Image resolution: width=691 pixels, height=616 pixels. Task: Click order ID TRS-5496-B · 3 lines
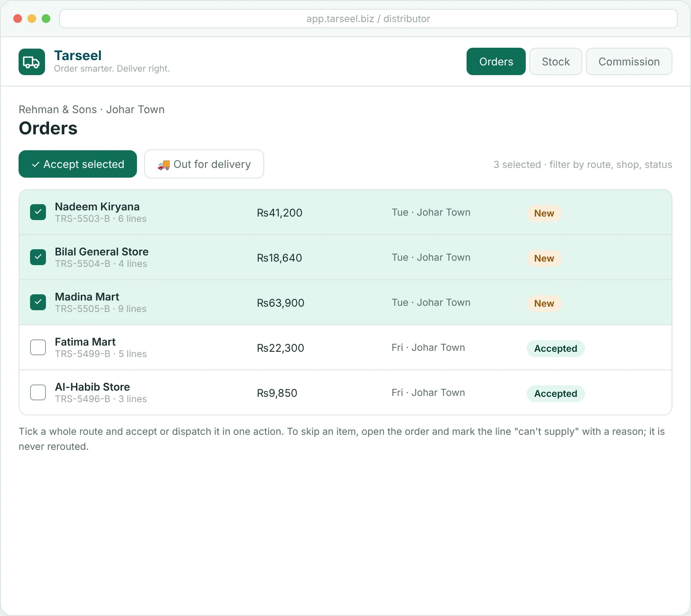click(101, 399)
